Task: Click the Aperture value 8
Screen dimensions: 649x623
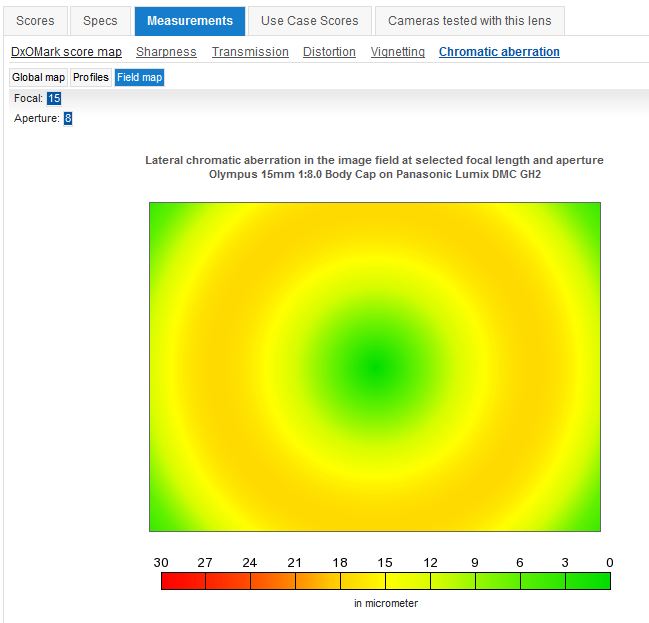Action: (x=68, y=118)
